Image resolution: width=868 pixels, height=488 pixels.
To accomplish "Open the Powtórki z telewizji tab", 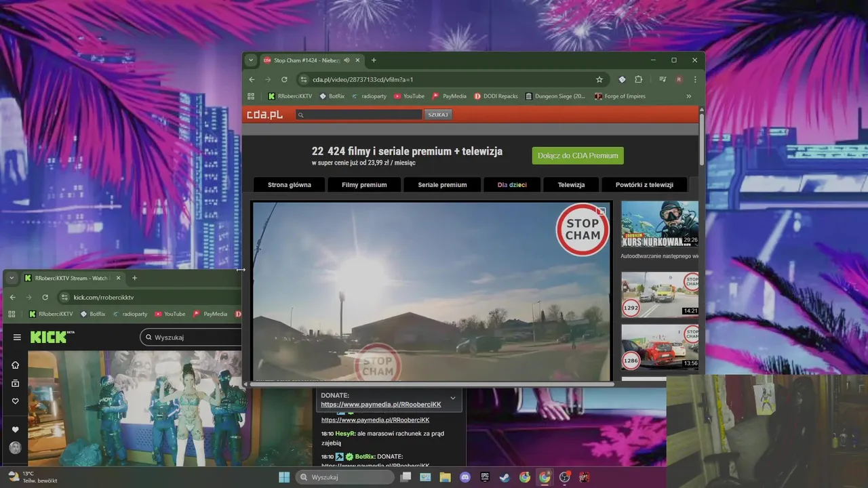I will point(644,184).
